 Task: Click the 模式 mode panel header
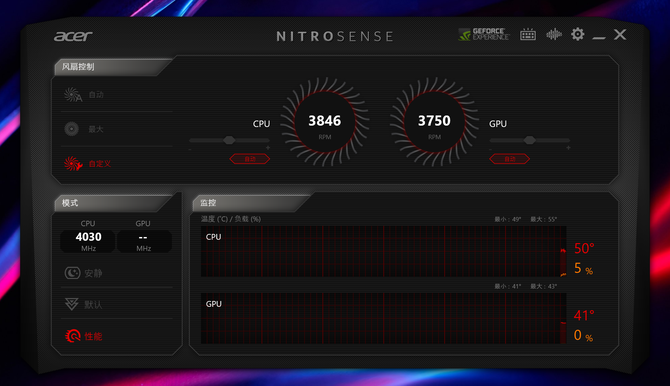click(x=112, y=203)
